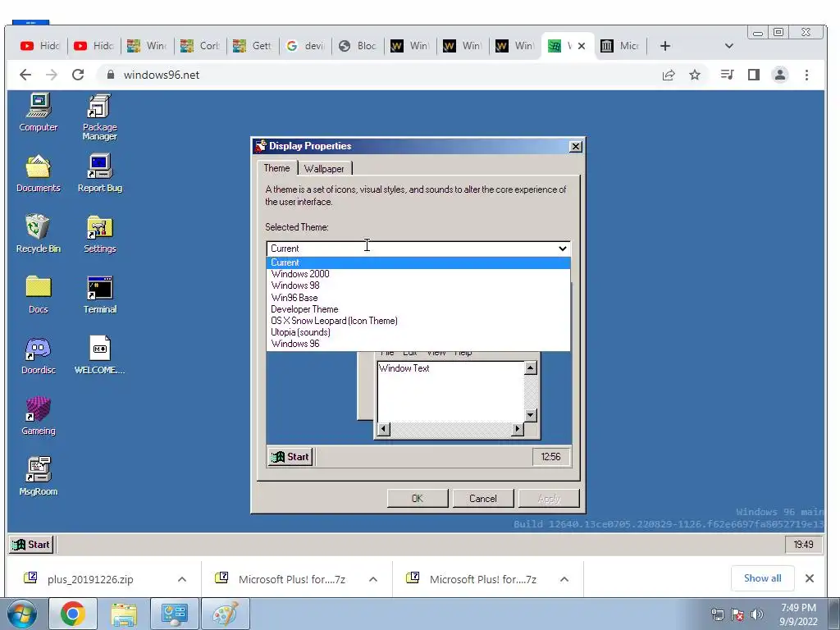The image size is (840, 630).
Task: Click preview horizontal scrollbar right arrow
Action: click(x=517, y=428)
